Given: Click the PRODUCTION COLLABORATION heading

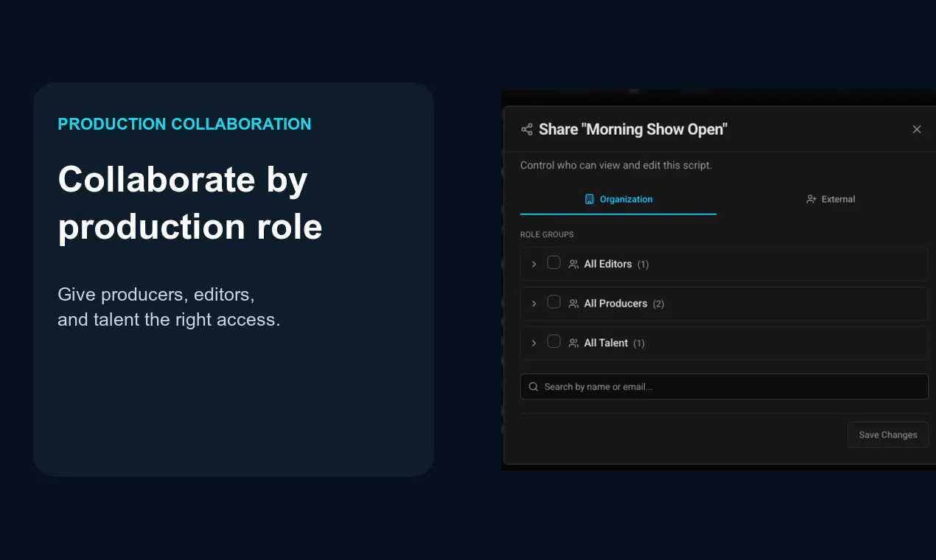Looking at the screenshot, I should tap(184, 124).
